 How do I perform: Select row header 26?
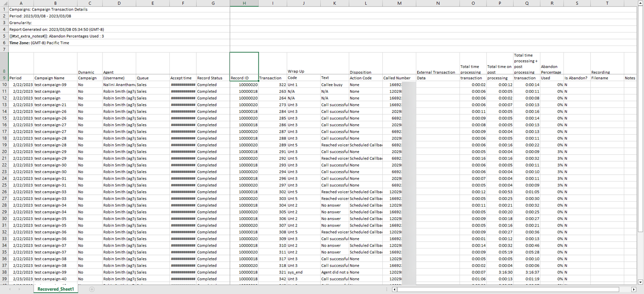pos(4,192)
